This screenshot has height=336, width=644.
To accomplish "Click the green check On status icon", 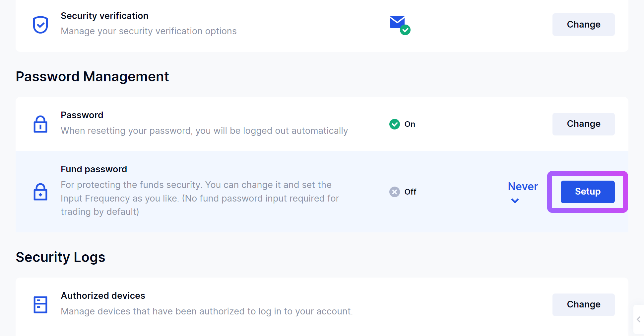I will point(394,124).
